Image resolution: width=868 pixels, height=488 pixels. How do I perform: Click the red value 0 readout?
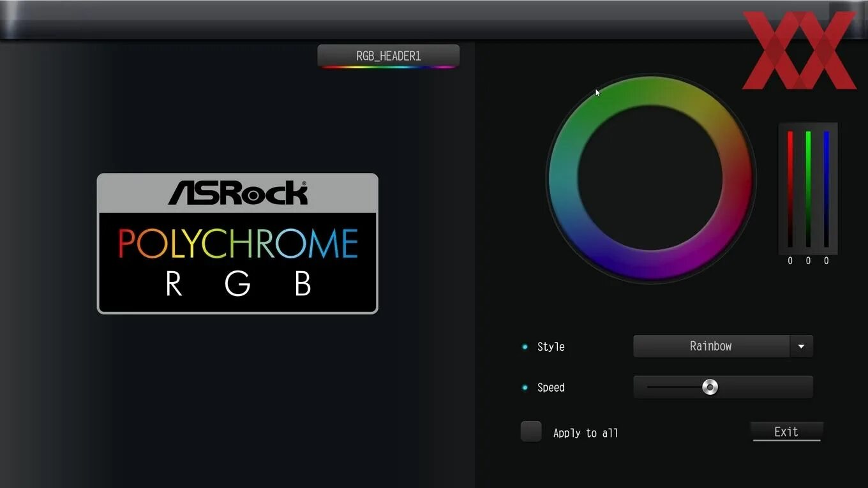coord(790,261)
